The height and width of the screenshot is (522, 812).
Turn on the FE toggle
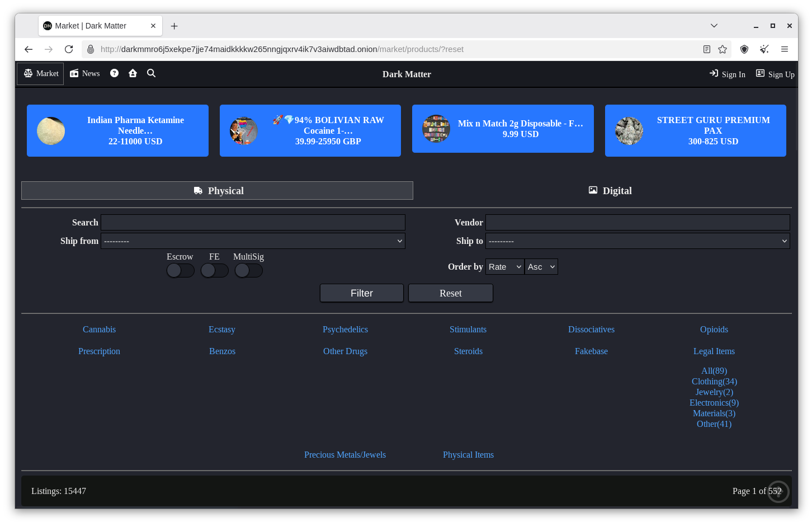214,271
